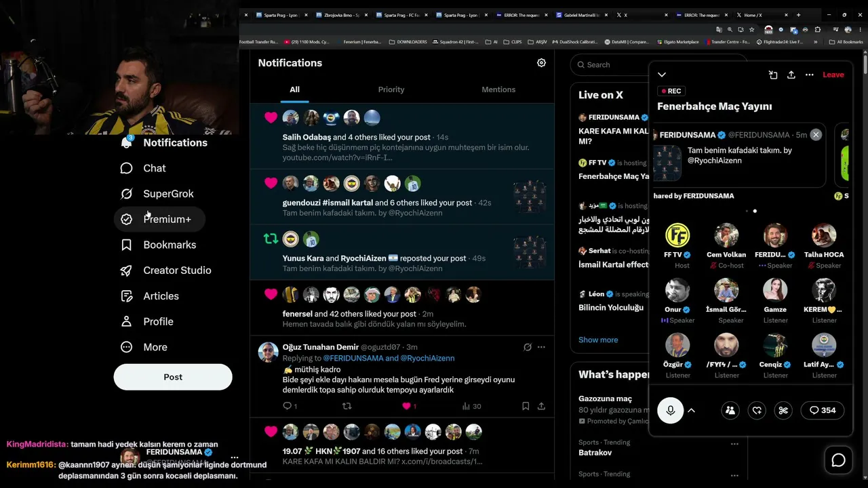Open the Notifications settings gear
868x488 pixels.
(541, 62)
